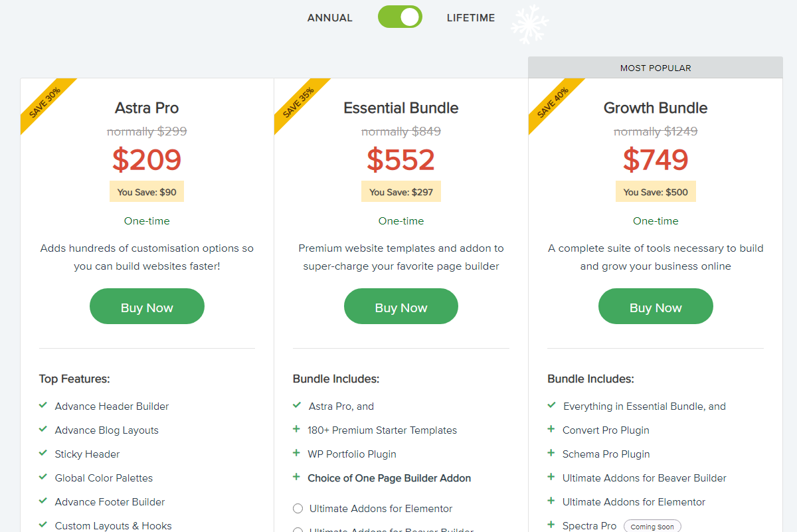Screen dimensions: 797x532
Task: Click the Save 40% ribbon on Growth Bundle
Action: (x=553, y=103)
